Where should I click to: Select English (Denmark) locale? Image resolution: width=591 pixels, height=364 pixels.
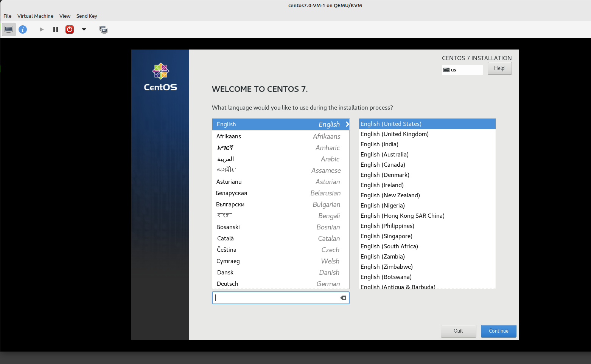pyautogui.click(x=427, y=175)
